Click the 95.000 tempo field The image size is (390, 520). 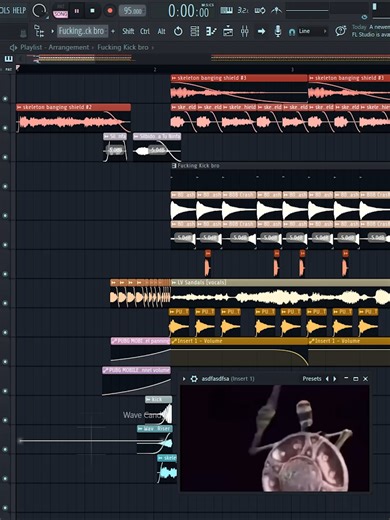pyautogui.click(x=132, y=11)
